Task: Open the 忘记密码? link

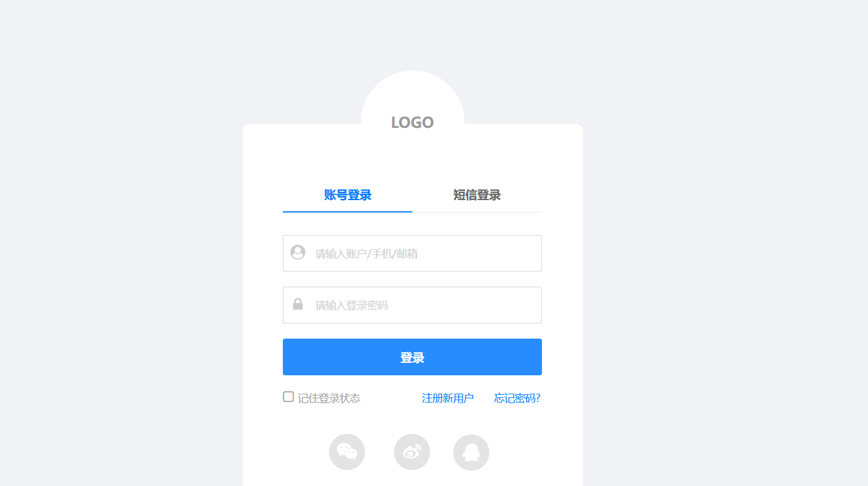Action: click(517, 398)
